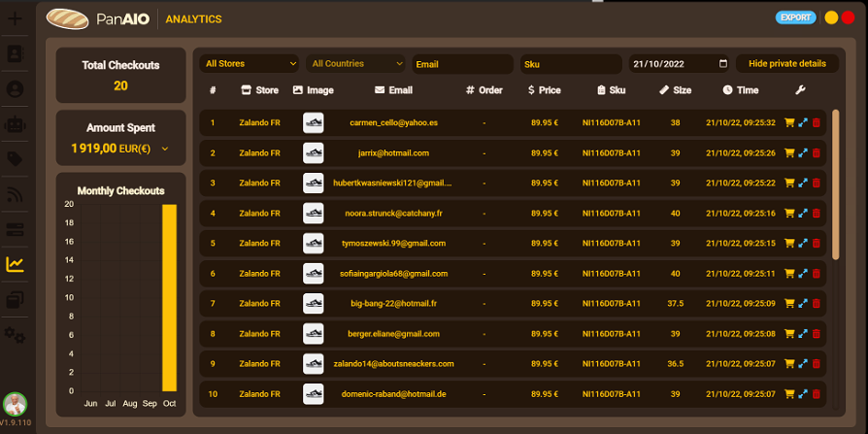Click shoe thumbnail in row 7

(x=314, y=303)
